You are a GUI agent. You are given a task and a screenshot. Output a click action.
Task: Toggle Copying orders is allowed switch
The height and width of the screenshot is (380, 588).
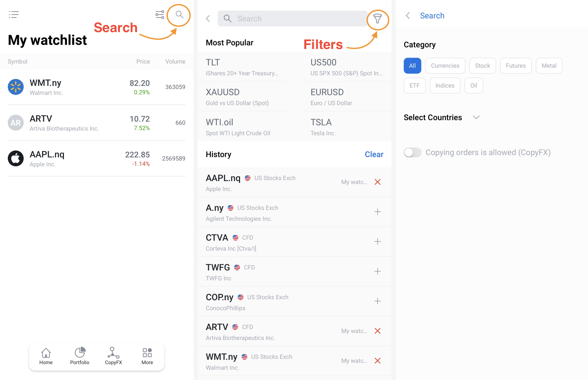click(x=413, y=152)
